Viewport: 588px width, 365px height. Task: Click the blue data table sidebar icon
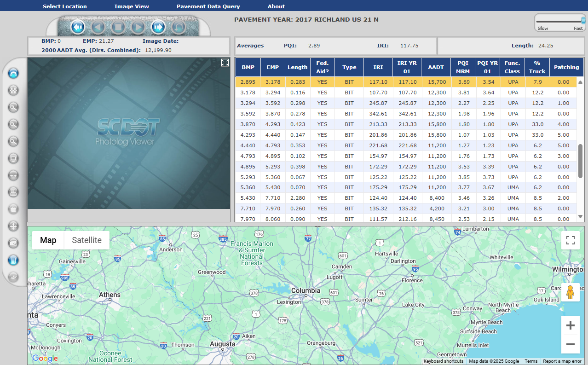tap(13, 261)
